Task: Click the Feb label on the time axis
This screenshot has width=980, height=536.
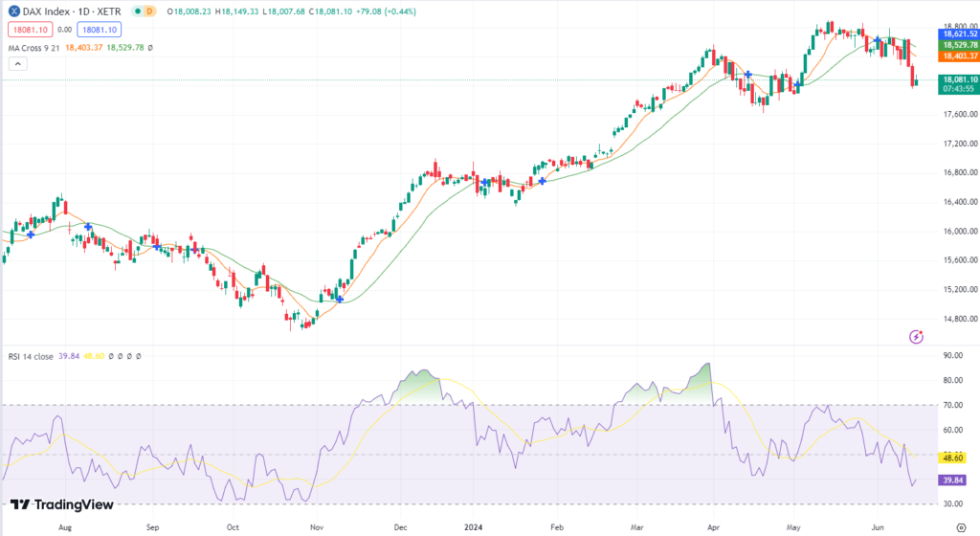Action: click(x=557, y=527)
